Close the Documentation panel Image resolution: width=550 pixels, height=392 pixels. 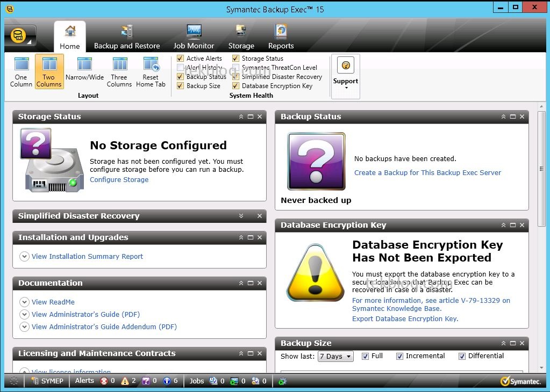(260, 283)
